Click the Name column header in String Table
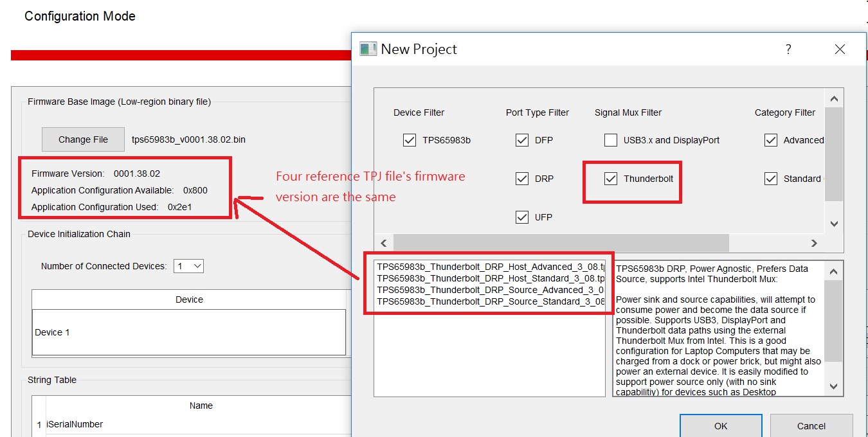 pyautogui.click(x=201, y=406)
